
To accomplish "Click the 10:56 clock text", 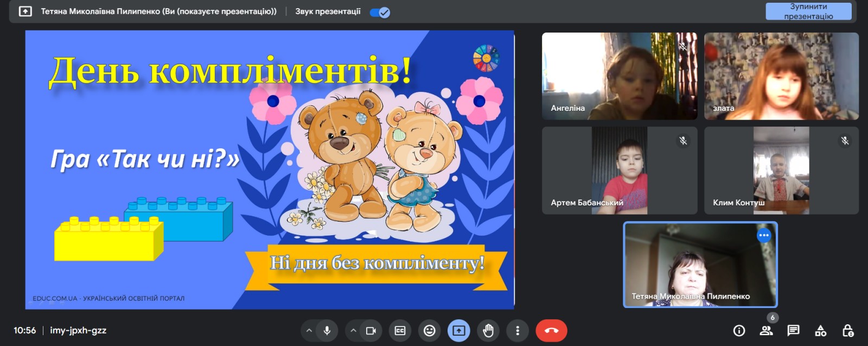I will coord(25,330).
